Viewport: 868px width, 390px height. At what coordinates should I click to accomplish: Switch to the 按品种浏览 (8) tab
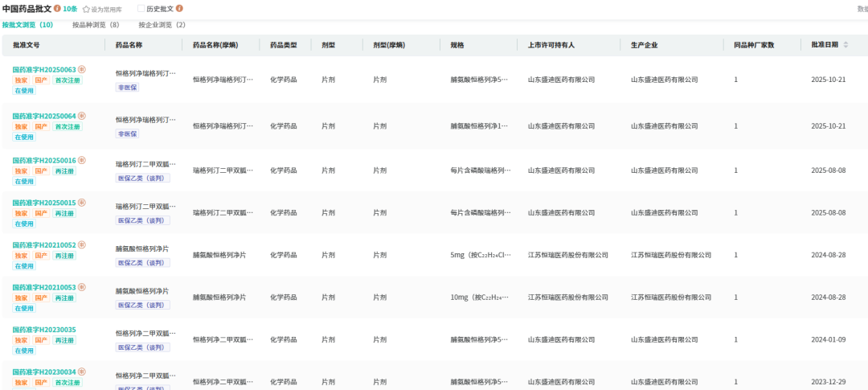(x=96, y=25)
